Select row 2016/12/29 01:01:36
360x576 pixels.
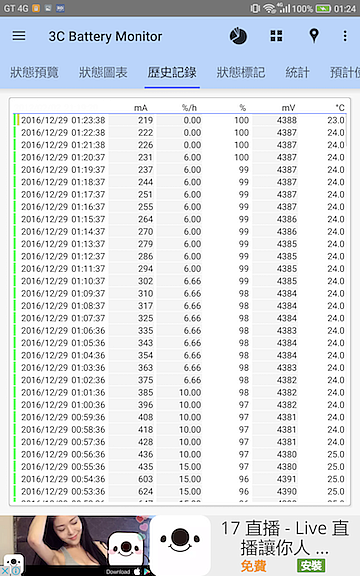click(180, 392)
